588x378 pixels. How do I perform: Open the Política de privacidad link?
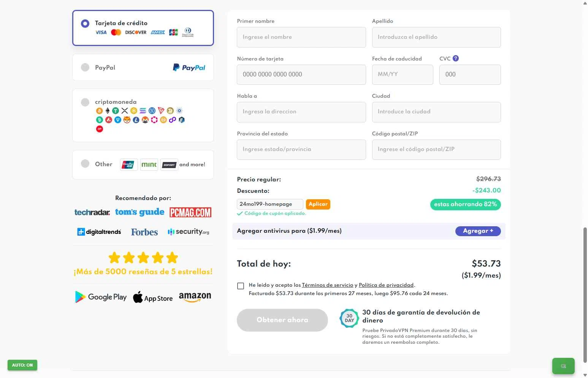pyautogui.click(x=386, y=285)
